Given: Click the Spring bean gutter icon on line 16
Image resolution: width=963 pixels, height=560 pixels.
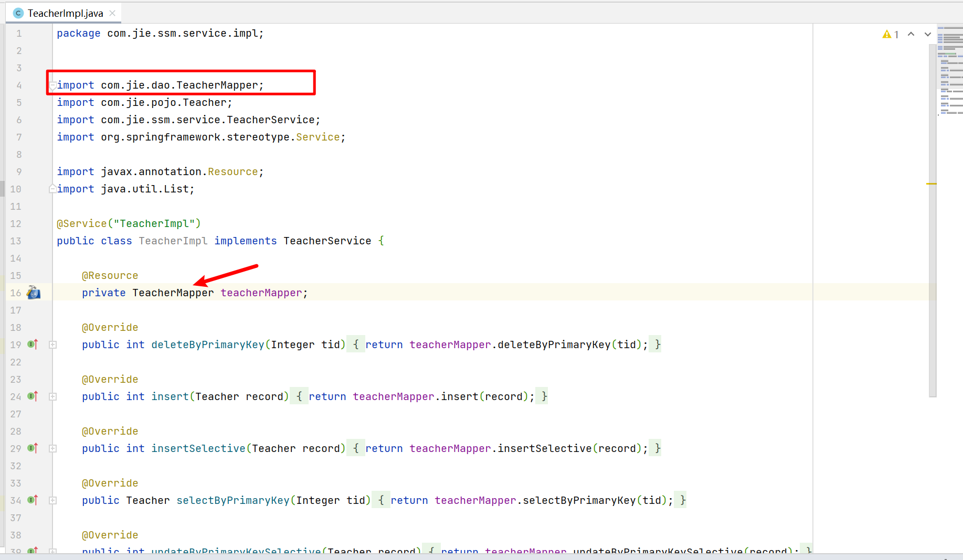Looking at the screenshot, I should 34,293.
